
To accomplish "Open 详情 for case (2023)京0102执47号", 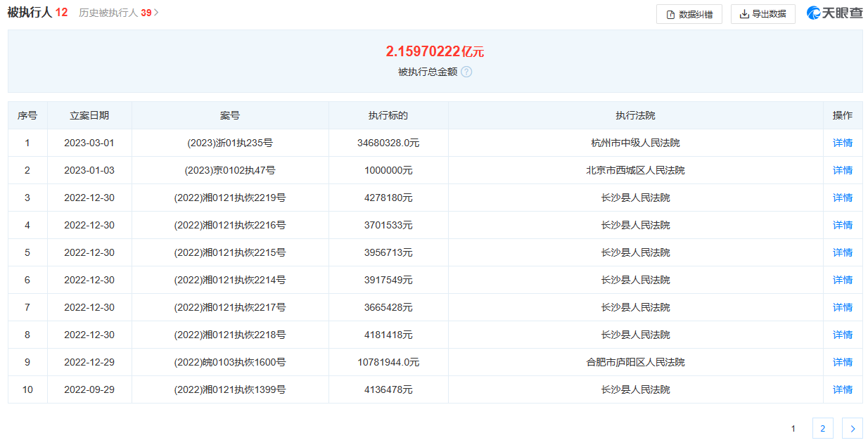I will click(x=843, y=170).
